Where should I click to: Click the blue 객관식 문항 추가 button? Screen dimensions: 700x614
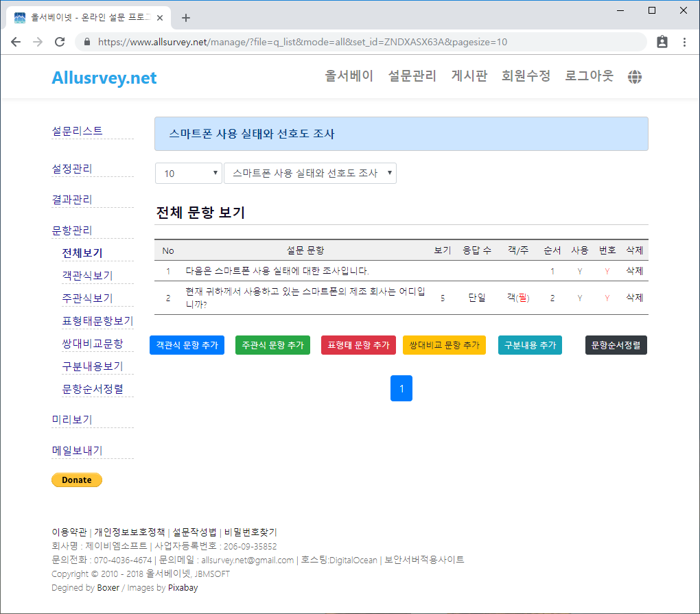[x=187, y=345]
